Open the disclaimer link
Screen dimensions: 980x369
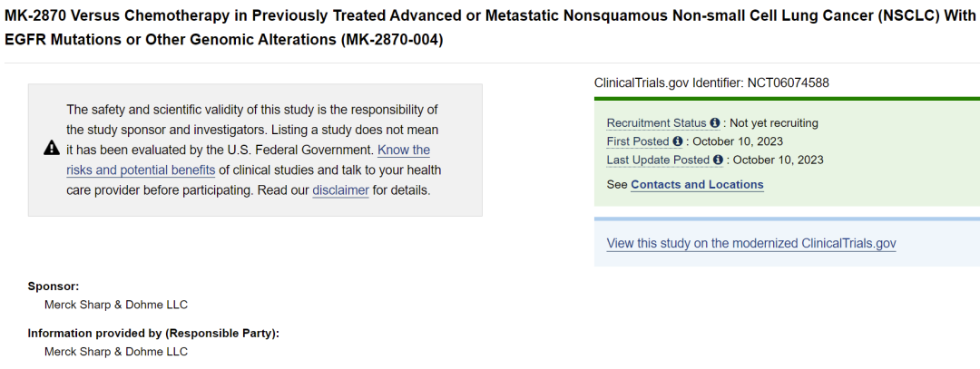click(x=340, y=190)
